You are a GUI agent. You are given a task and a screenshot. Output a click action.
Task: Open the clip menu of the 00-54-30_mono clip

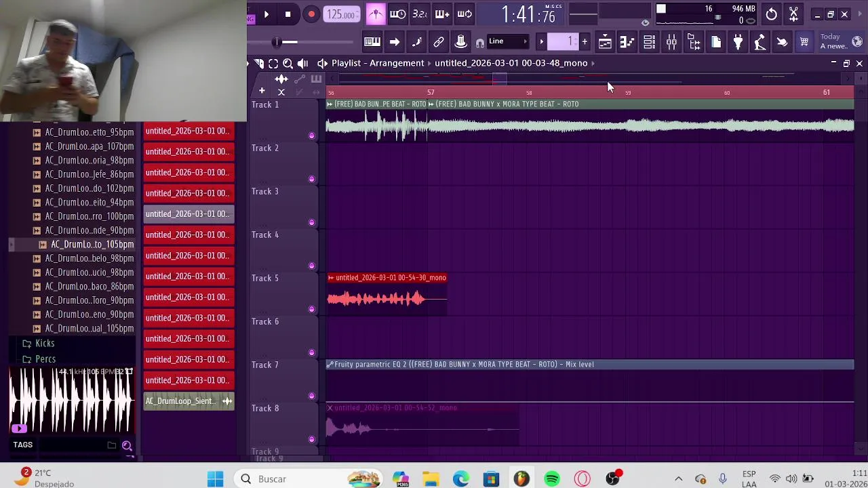tap(330, 277)
